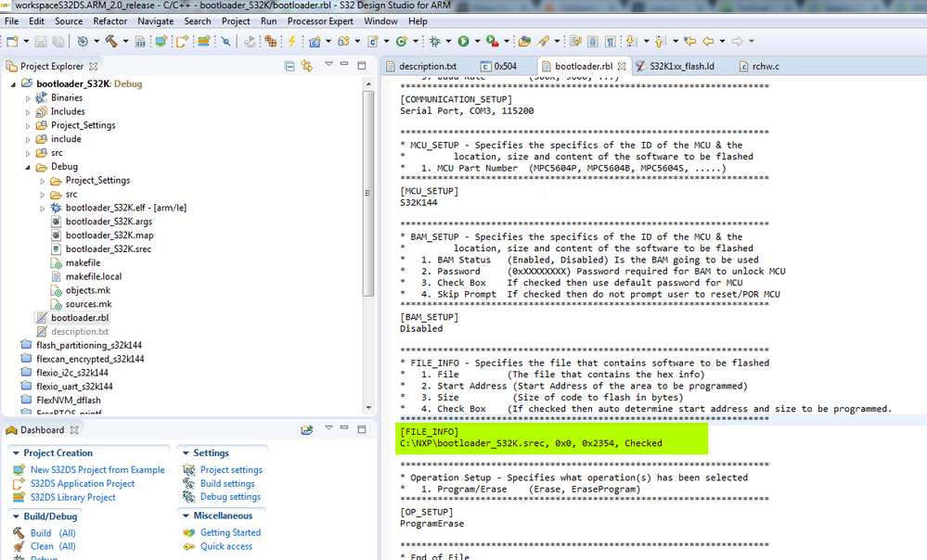Go to Last Edit Location icon
Viewport: 927px width, 560px height.
click(689, 42)
